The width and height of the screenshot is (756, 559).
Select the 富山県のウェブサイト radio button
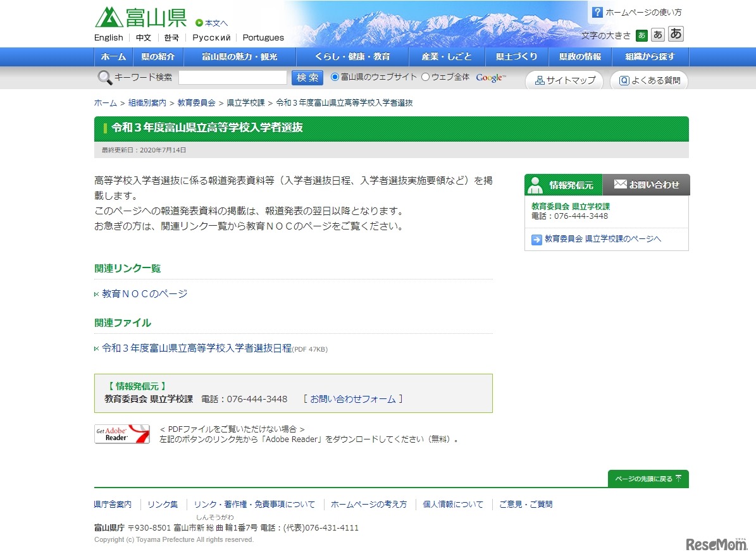[335, 78]
